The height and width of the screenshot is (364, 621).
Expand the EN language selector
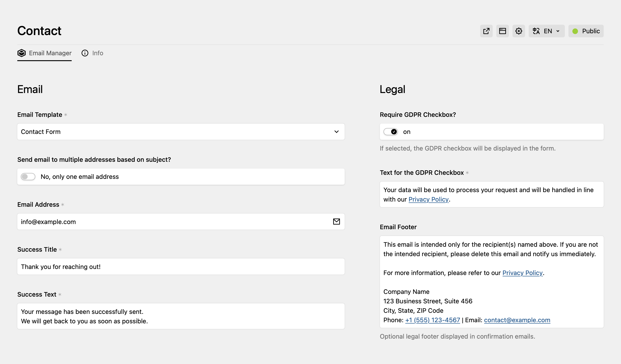[547, 31]
